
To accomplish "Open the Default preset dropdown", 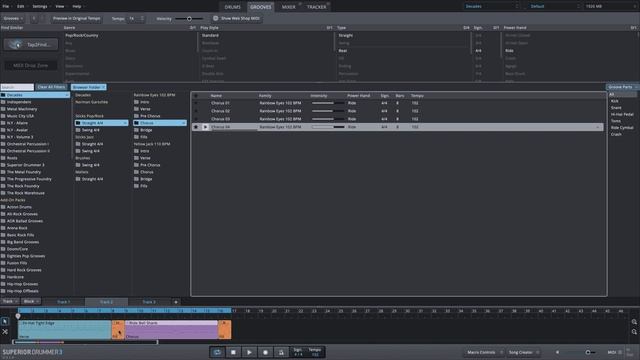I will tap(554, 6).
